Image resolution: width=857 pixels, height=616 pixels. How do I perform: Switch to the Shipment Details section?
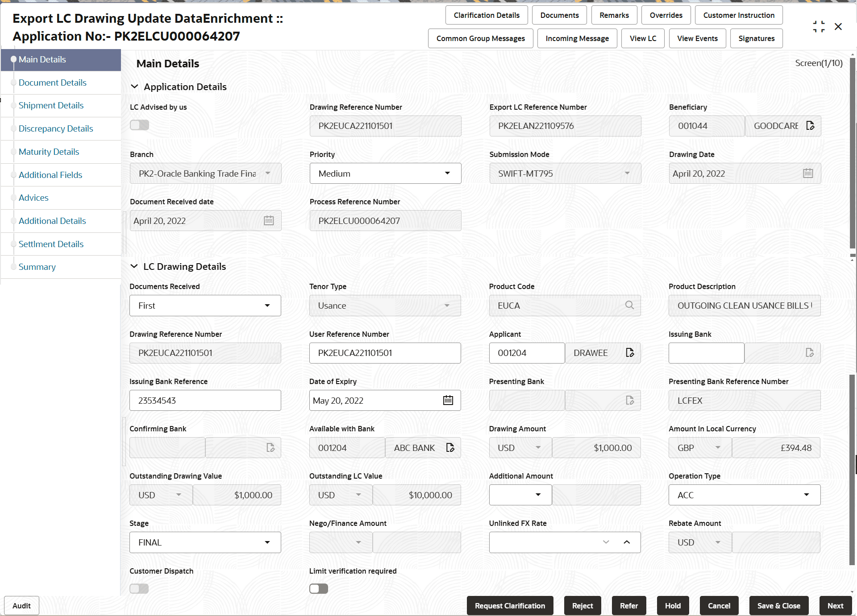click(x=51, y=105)
